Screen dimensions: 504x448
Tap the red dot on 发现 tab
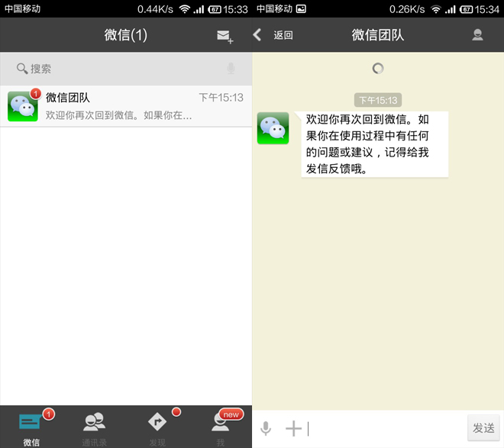coord(176,411)
